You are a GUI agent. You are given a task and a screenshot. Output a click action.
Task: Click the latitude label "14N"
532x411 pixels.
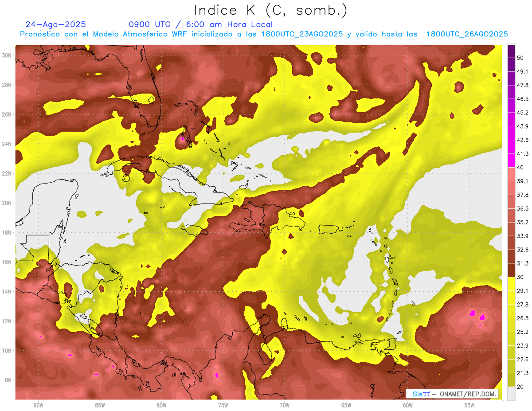(x=8, y=292)
